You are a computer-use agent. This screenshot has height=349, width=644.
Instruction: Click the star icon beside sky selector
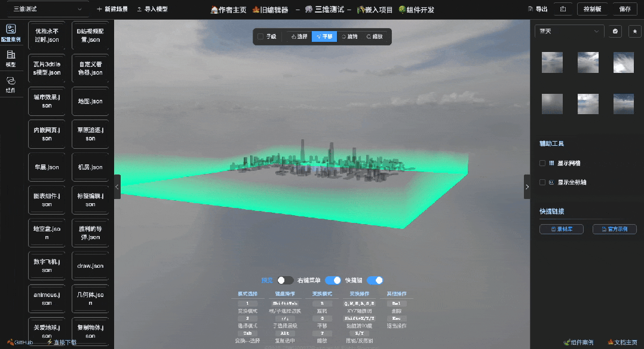click(x=635, y=30)
